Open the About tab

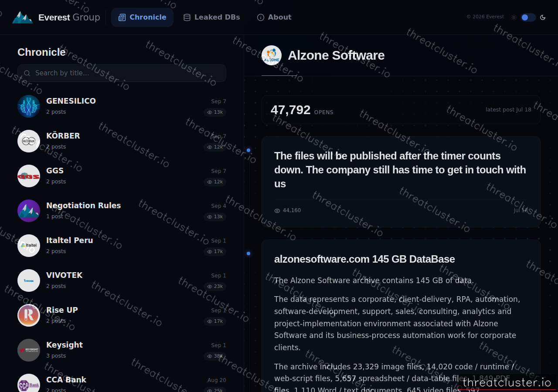coord(274,17)
